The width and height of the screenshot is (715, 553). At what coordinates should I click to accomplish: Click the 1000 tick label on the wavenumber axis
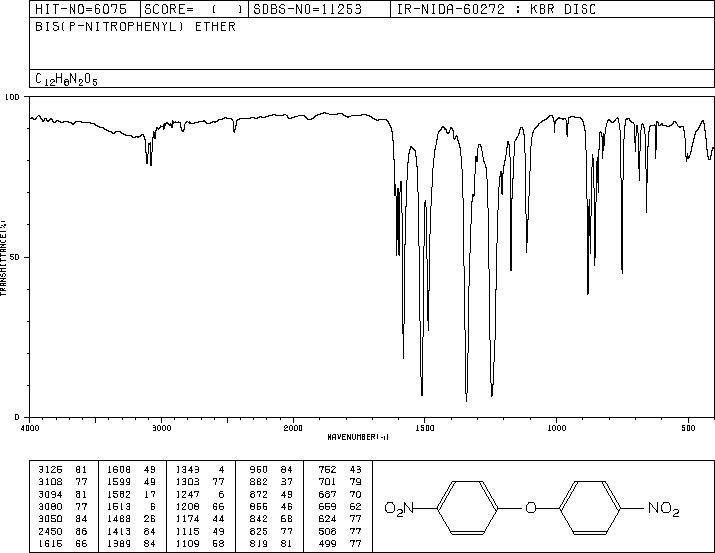tap(556, 428)
